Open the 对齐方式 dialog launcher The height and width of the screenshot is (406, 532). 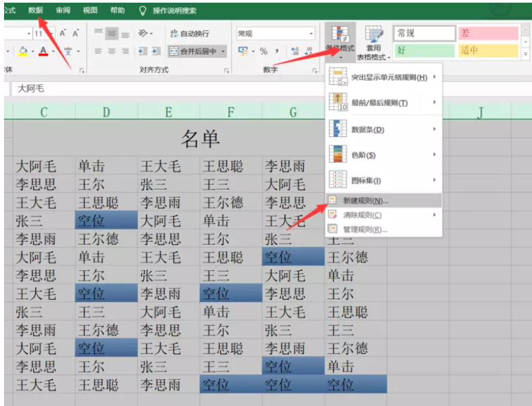coord(227,71)
